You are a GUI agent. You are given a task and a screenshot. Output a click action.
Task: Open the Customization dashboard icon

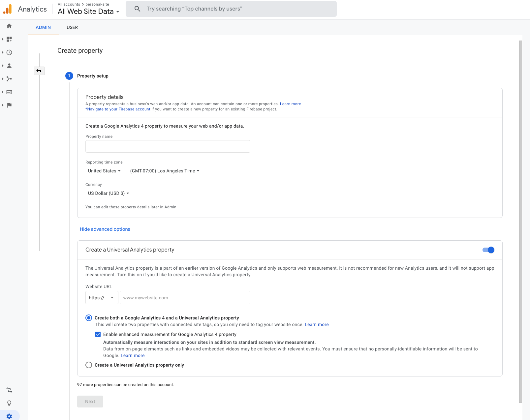[x=9, y=39]
